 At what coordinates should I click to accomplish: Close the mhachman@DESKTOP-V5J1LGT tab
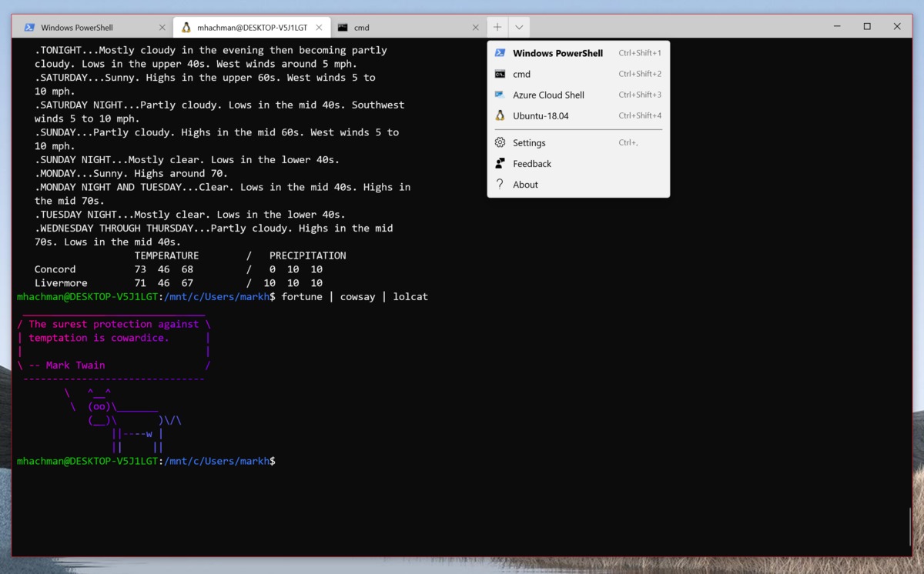[x=319, y=28]
